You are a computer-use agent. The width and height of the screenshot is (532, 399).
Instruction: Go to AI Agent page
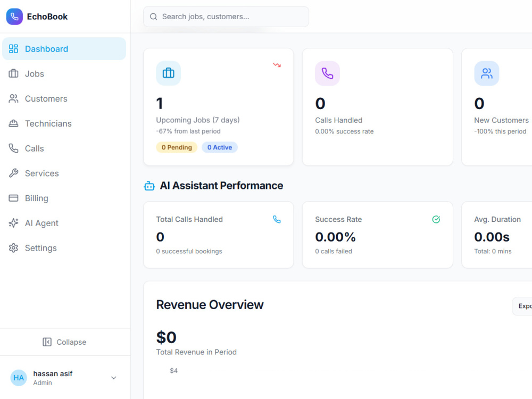(64, 223)
